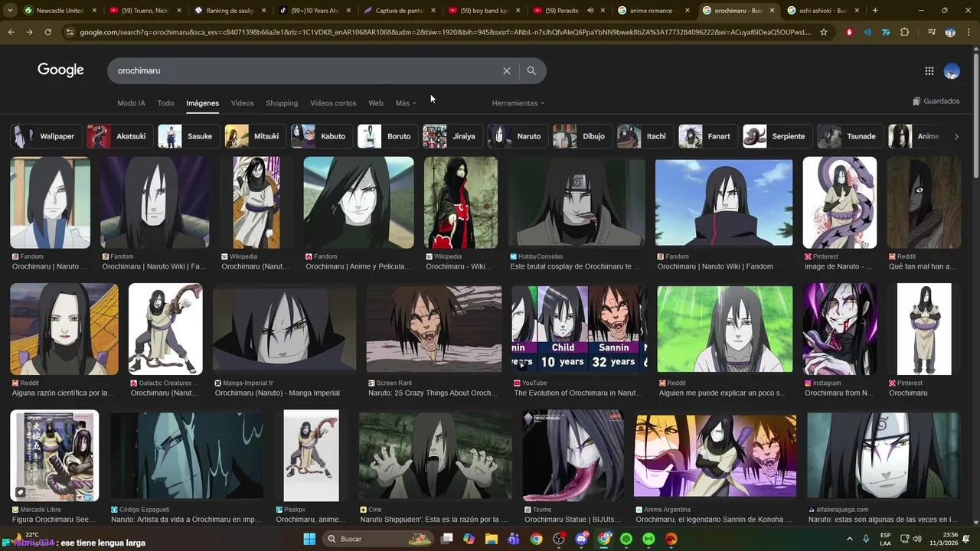Open File Explorer from the taskbar

point(492,539)
